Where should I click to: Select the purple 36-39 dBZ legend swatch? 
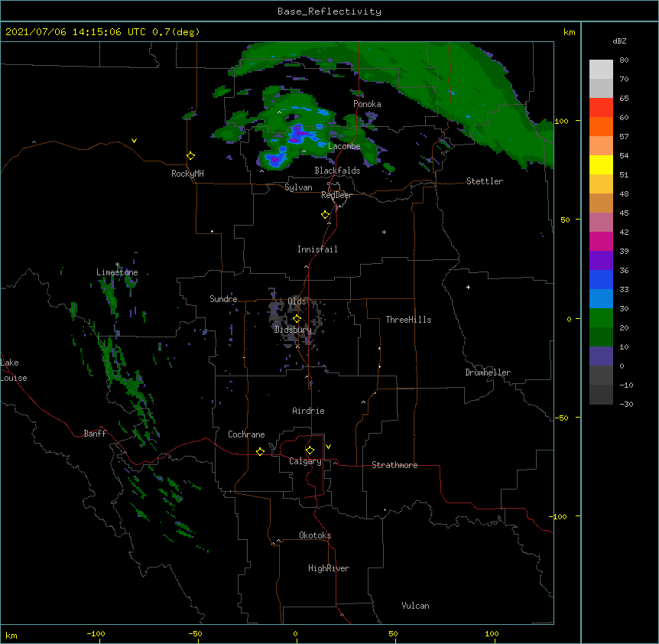pos(601,261)
